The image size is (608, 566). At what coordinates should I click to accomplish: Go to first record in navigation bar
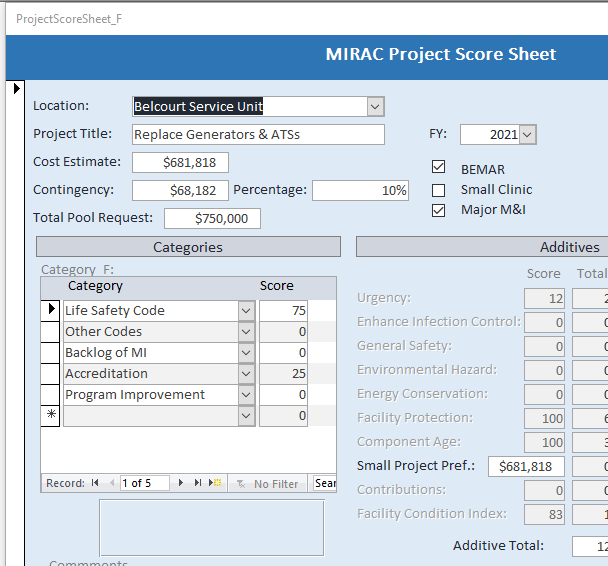tap(95, 483)
